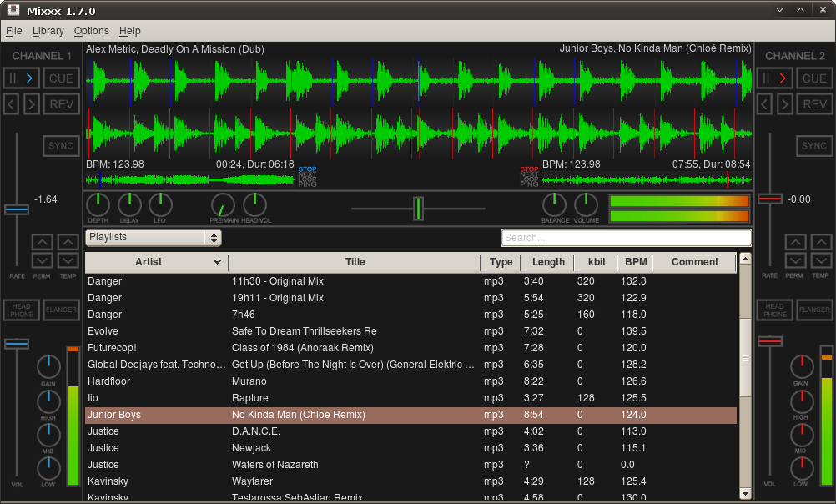
Task: Click Channel 1 SYNC button
Action: click(62, 146)
